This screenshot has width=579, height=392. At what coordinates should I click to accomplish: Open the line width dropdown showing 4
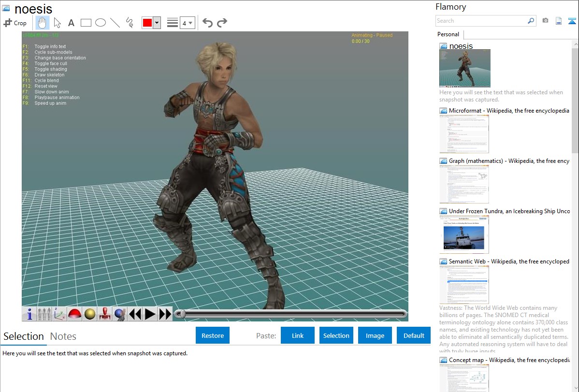(187, 23)
